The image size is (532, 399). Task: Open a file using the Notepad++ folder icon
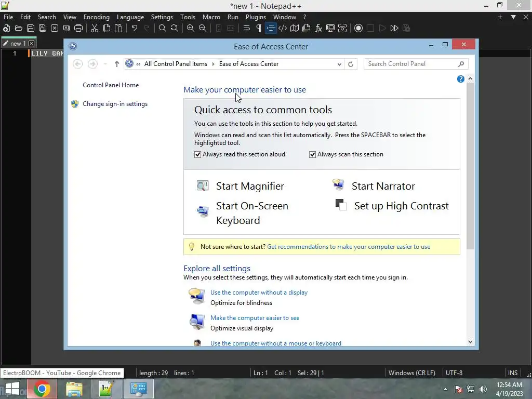[19, 28]
